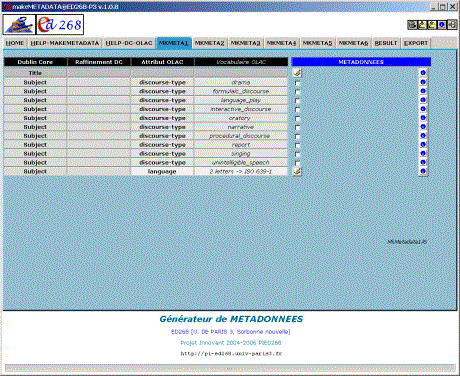The image size is (460, 376).
Task: Click the blue info icon in top-right toolbar
Action: point(442,25)
